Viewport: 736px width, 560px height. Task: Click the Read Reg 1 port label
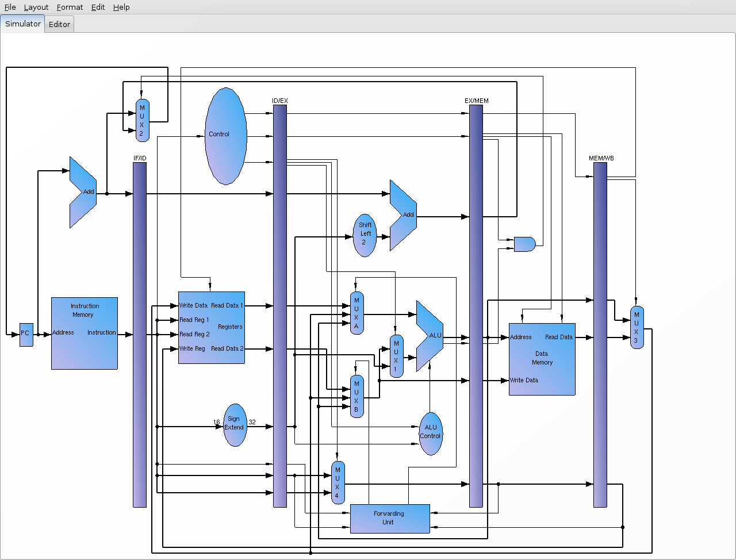(x=194, y=320)
